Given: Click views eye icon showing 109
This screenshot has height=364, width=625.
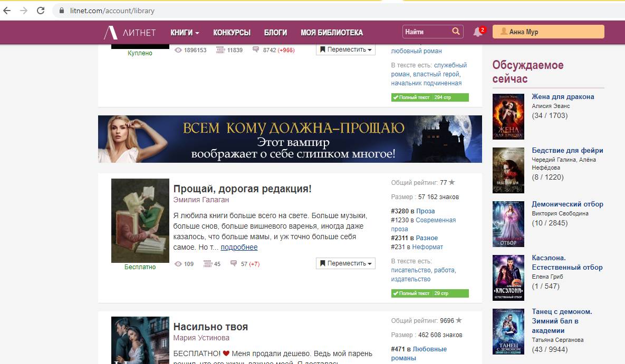Looking at the screenshot, I should [178, 264].
